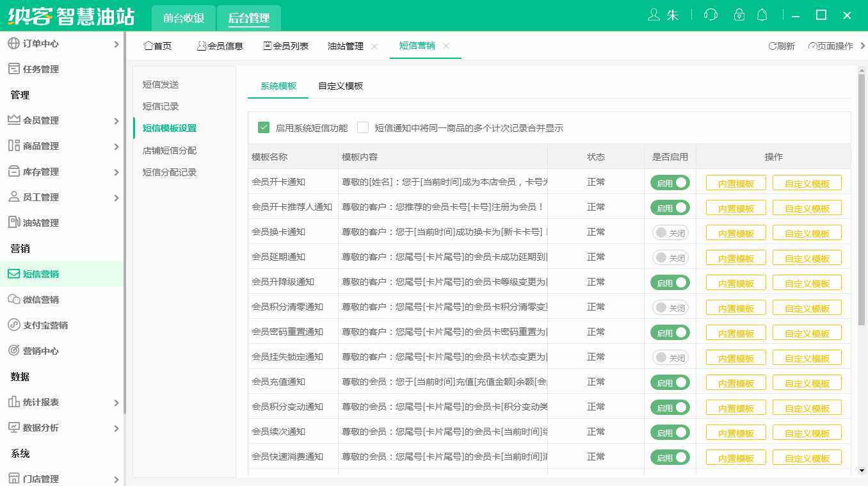
Task: Check the 短信通知合并显示 checkbox
Action: (x=363, y=127)
